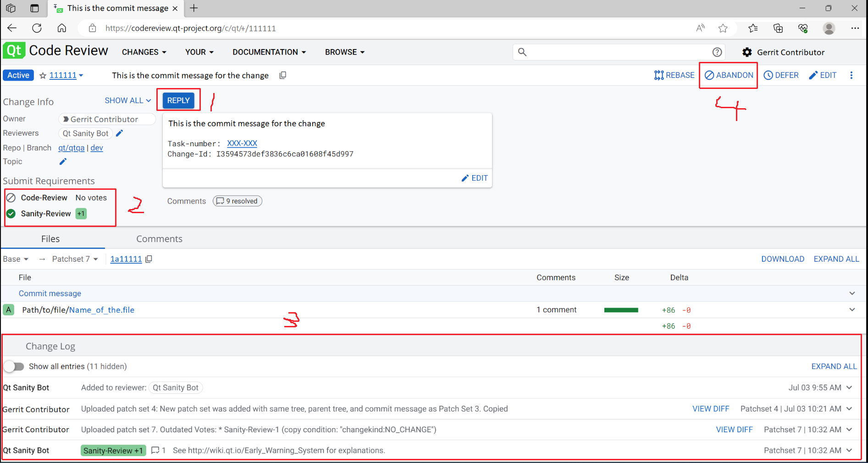Open the search help question-mark icon
Image resolution: width=868 pixels, height=463 pixels.
point(717,52)
